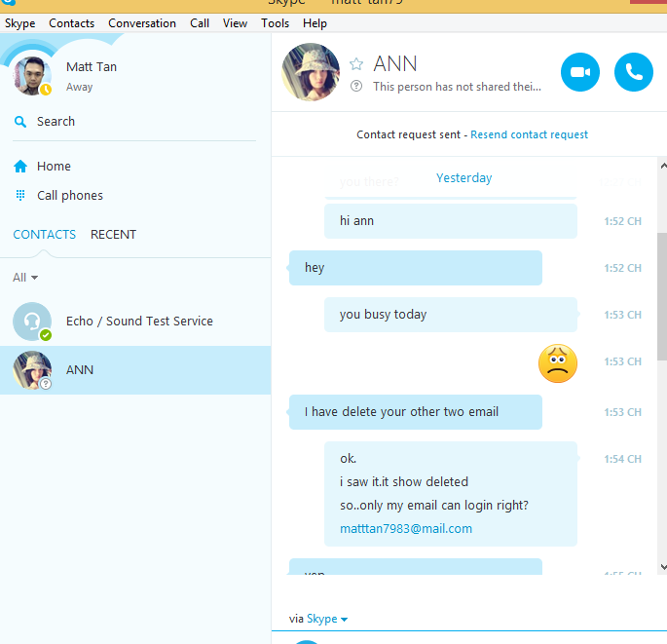This screenshot has width=667, height=644.
Task: Open Call phones in the sidebar
Action: 70,196
